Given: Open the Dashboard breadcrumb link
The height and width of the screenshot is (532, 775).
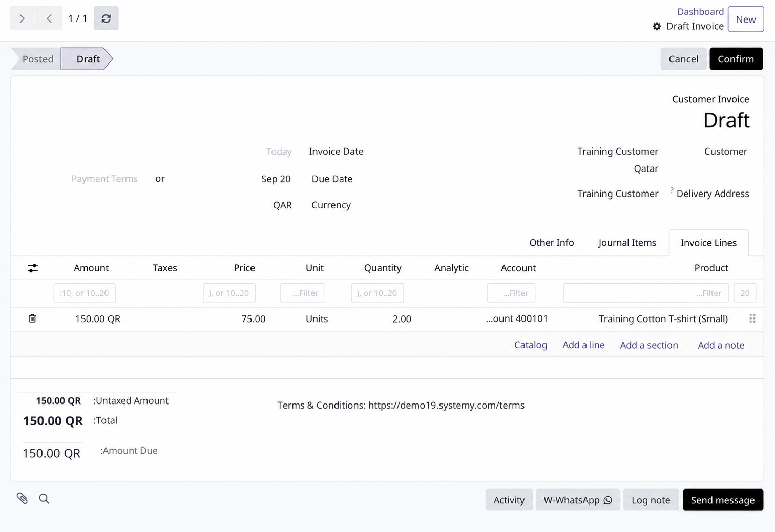Looking at the screenshot, I should point(700,11).
